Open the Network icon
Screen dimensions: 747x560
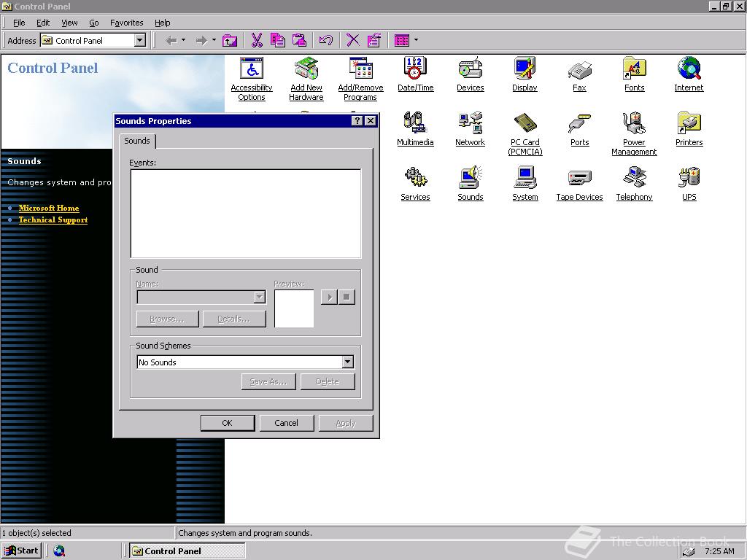coord(470,125)
